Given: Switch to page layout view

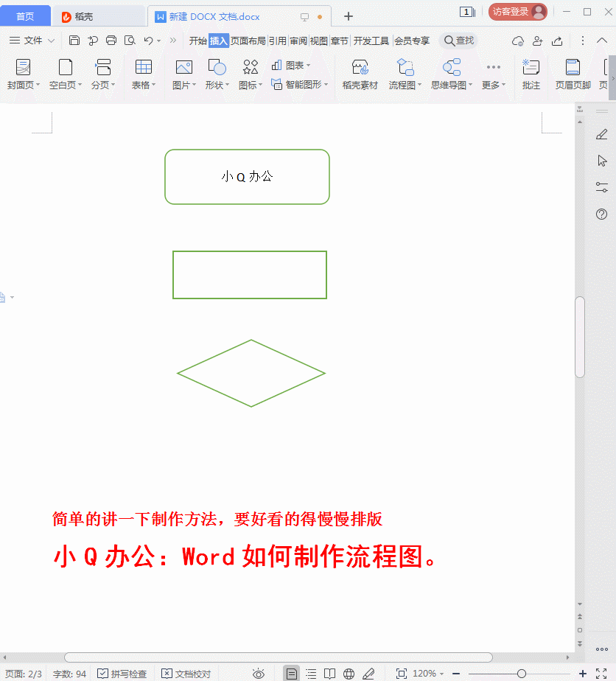Looking at the screenshot, I should point(292,674).
